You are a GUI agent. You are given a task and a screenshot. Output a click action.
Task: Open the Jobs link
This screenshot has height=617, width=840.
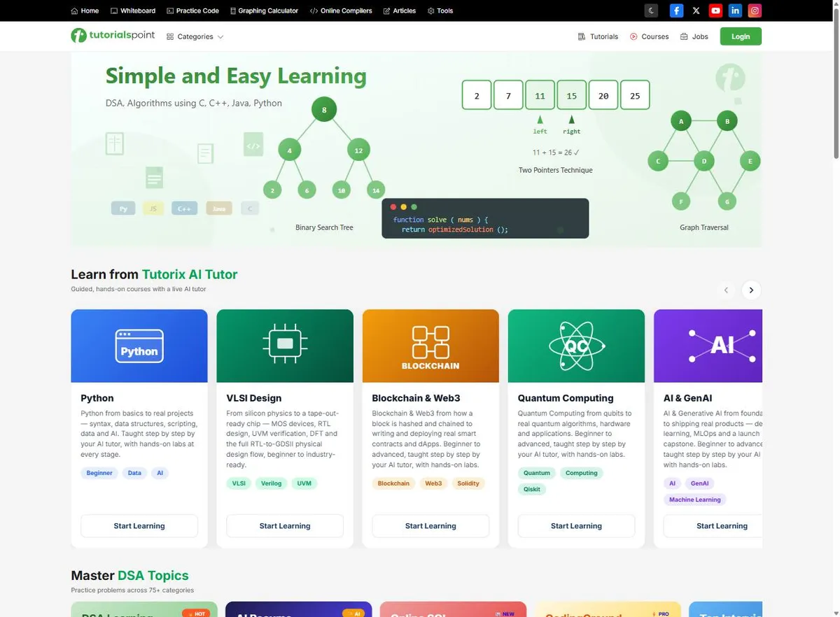click(x=694, y=36)
